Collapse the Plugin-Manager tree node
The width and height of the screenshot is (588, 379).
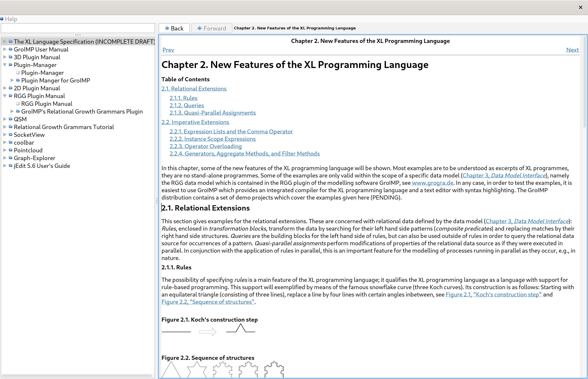[x=5, y=65]
